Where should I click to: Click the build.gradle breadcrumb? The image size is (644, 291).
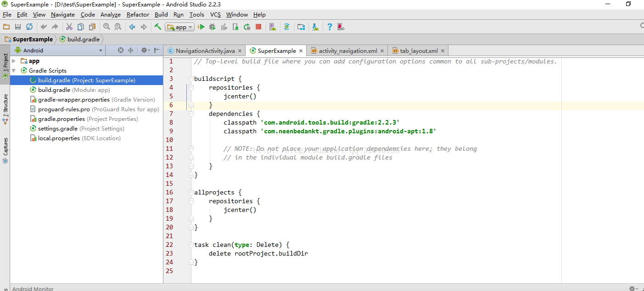click(x=79, y=39)
